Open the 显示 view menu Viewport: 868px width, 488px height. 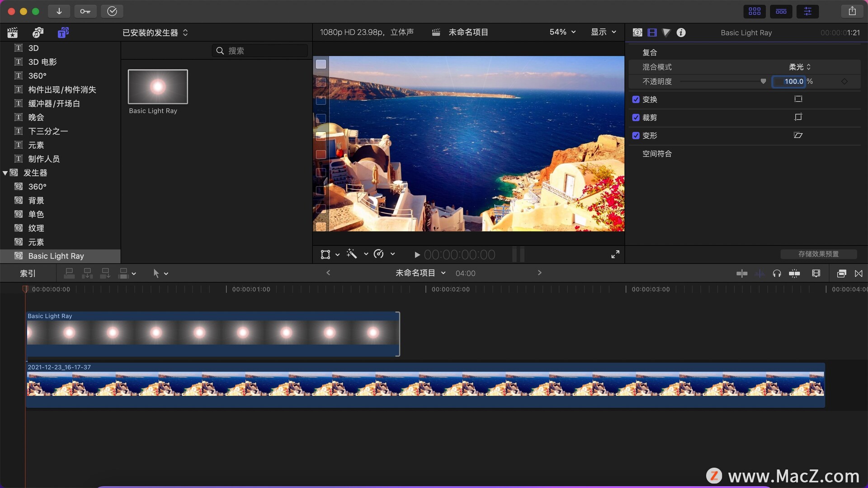coord(603,32)
